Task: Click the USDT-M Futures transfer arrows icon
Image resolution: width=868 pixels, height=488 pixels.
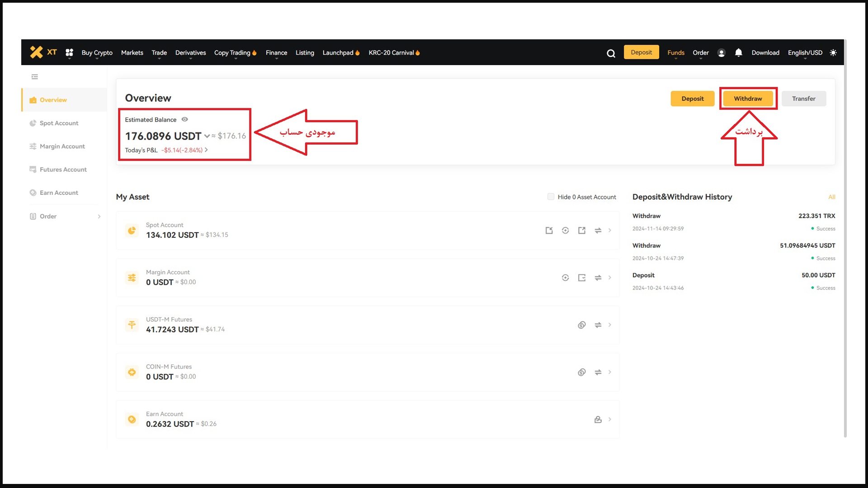Action: coord(598,325)
